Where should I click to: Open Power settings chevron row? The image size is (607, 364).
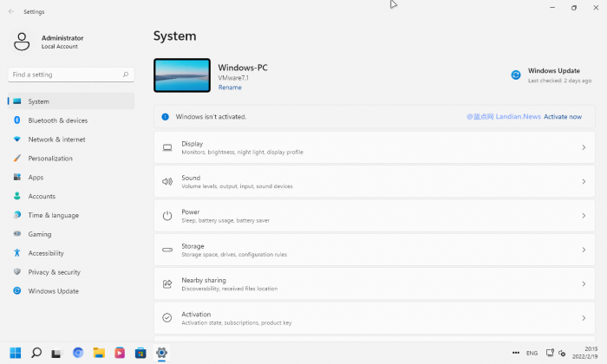tap(374, 216)
